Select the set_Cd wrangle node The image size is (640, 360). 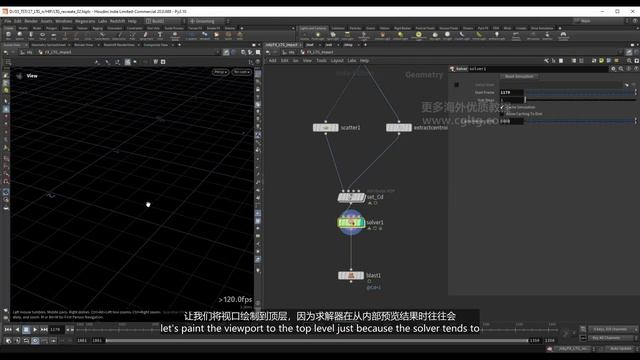(351, 198)
